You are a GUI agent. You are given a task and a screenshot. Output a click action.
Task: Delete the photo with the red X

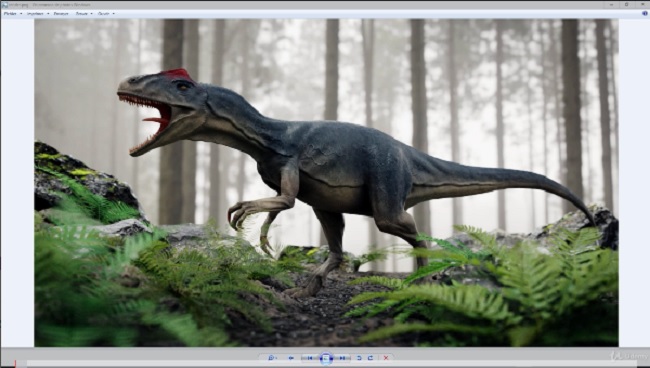tap(386, 358)
